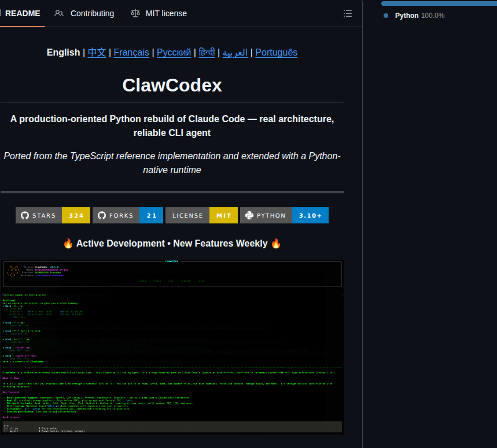Click the blue language progress bar
The height and width of the screenshot is (448, 497).
point(439,3)
